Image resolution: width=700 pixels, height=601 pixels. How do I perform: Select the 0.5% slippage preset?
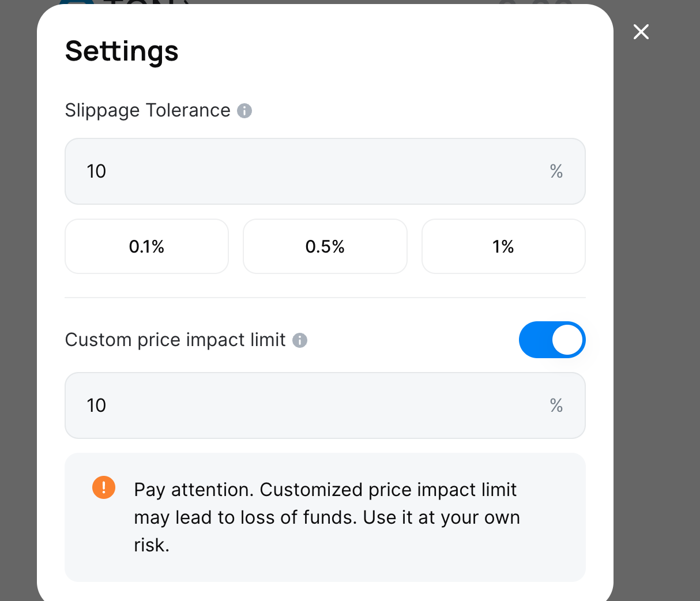point(325,246)
